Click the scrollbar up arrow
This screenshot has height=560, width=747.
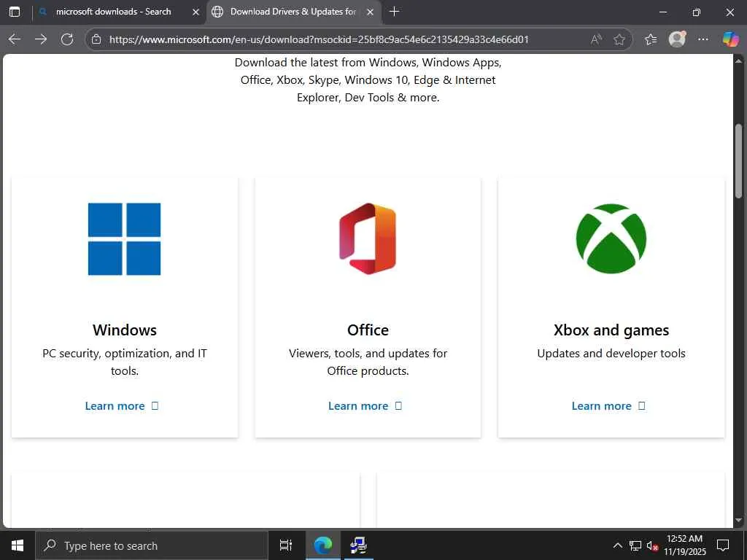pyautogui.click(x=738, y=61)
